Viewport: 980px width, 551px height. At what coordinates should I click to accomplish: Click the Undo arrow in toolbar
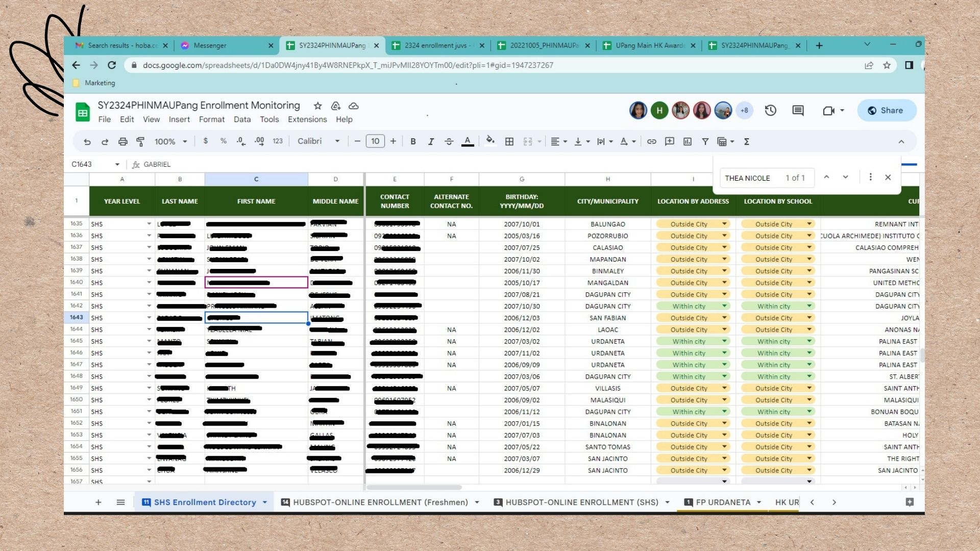(87, 142)
